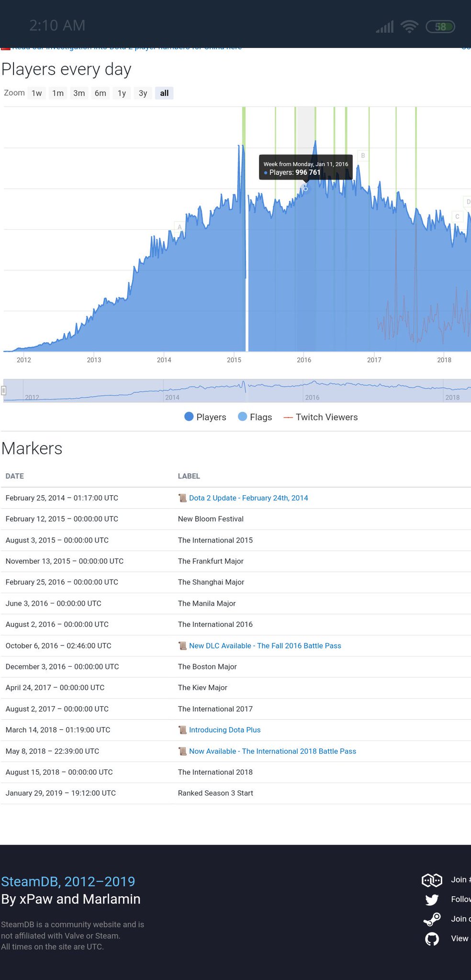The width and height of the screenshot is (471, 980).
Task: Set chart zoom to 1w
Action: pyautogui.click(x=37, y=93)
